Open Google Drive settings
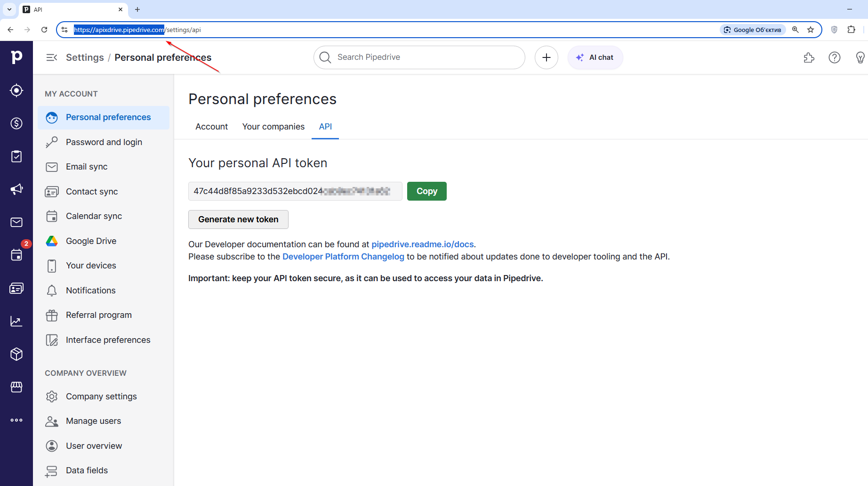Image resolution: width=868 pixels, height=486 pixels. (x=104, y=241)
